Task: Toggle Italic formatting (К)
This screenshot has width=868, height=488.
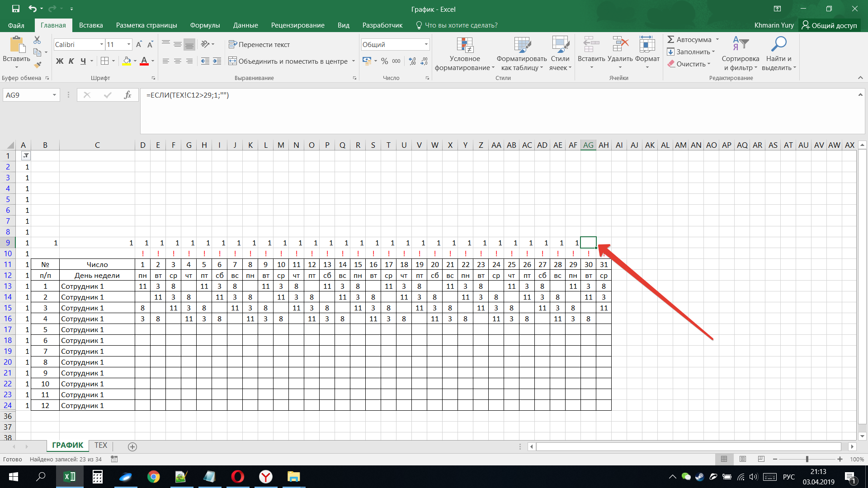Action: tap(71, 61)
